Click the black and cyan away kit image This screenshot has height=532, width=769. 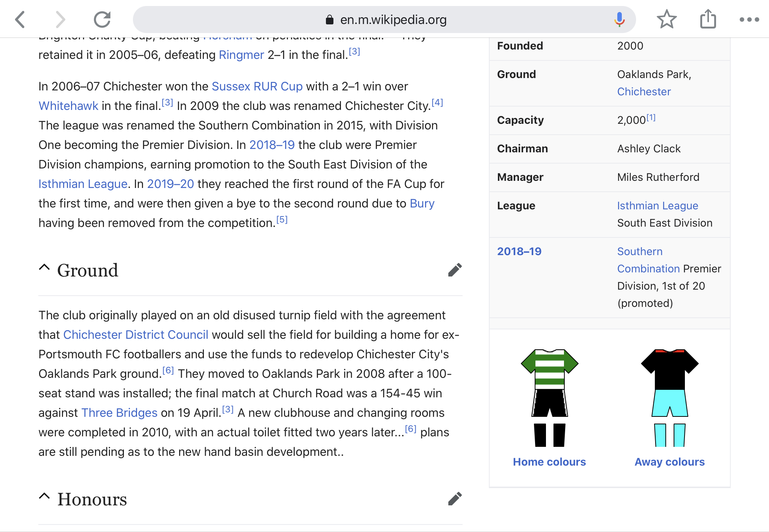click(x=669, y=398)
